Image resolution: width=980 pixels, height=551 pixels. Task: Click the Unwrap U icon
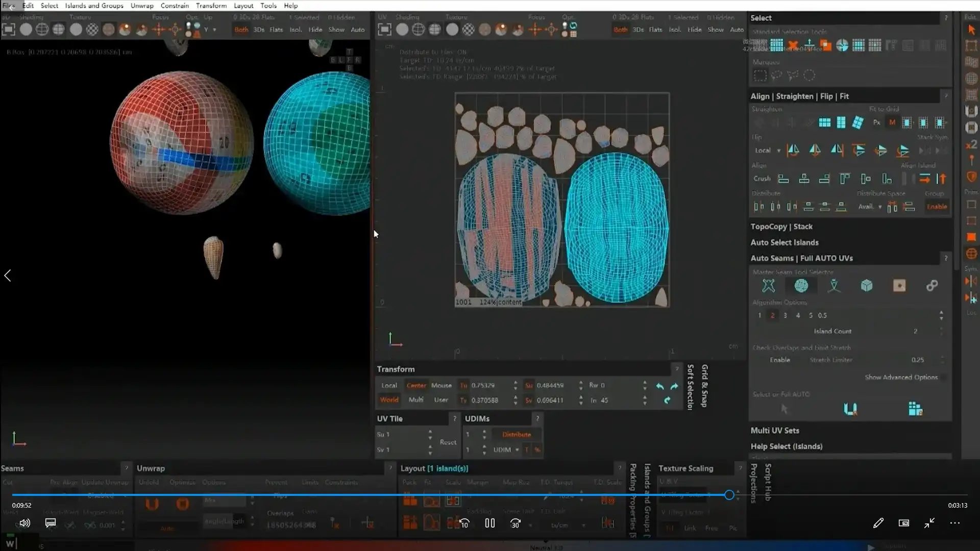click(x=152, y=505)
